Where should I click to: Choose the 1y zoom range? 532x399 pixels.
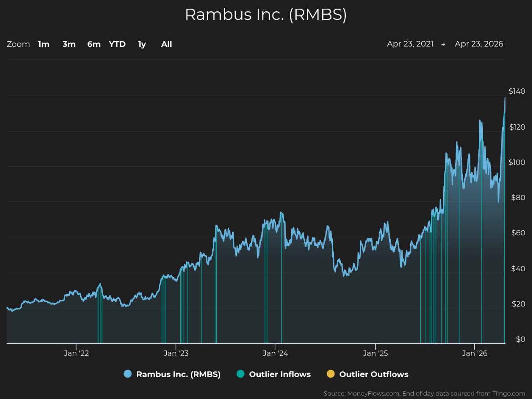142,44
